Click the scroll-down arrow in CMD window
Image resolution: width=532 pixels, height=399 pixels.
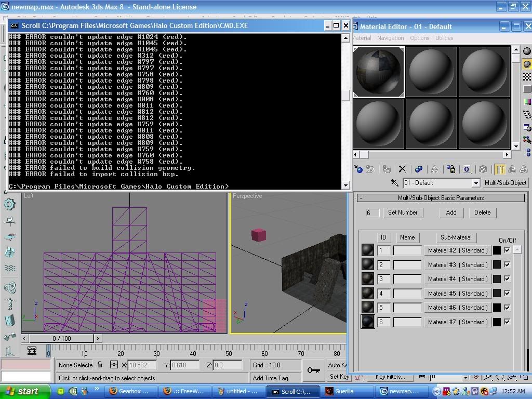345,185
